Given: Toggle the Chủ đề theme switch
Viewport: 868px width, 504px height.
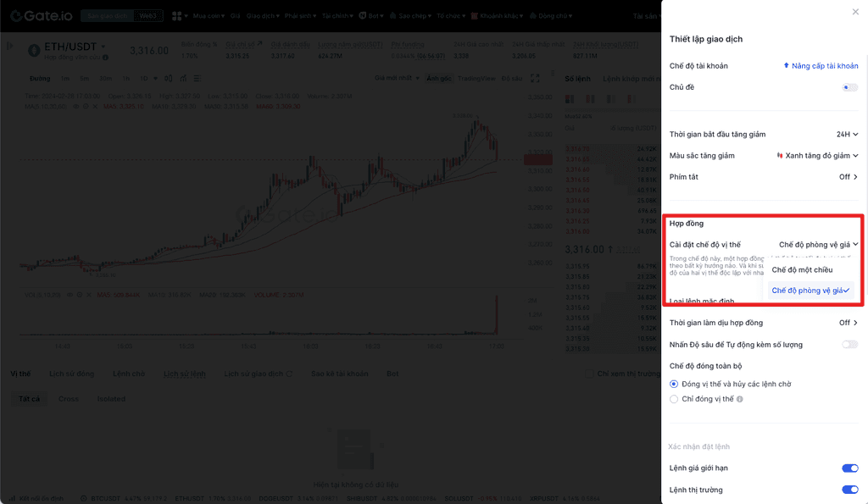Looking at the screenshot, I should tap(849, 87).
